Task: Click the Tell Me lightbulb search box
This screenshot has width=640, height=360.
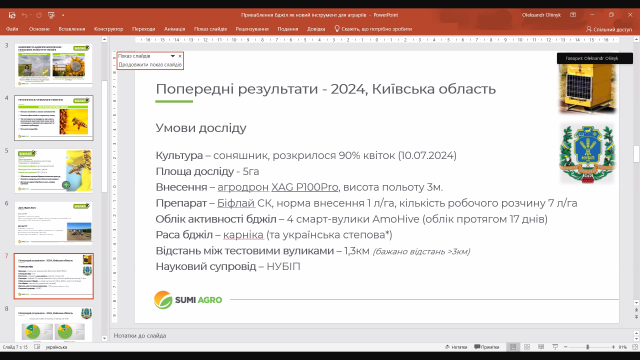Action: [x=373, y=29]
